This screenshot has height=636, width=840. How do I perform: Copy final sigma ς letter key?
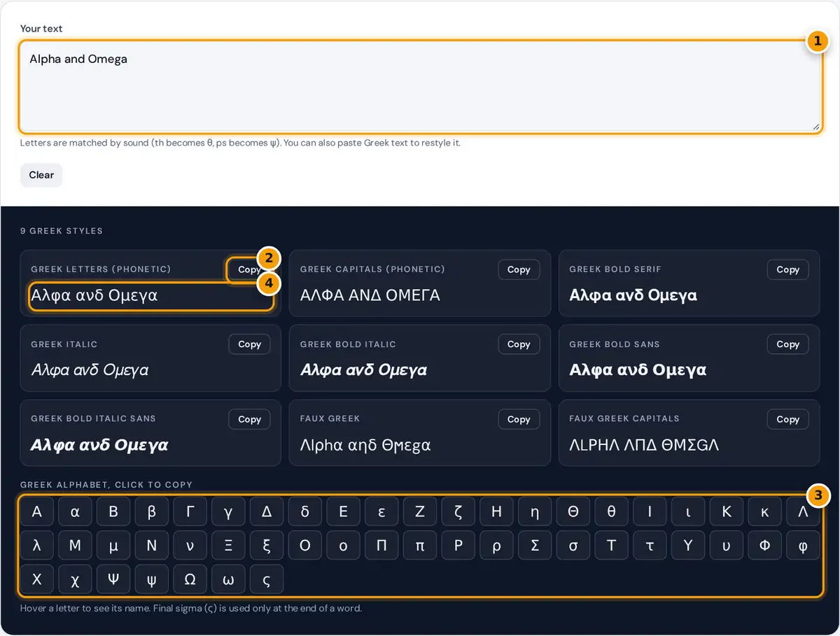point(267,579)
